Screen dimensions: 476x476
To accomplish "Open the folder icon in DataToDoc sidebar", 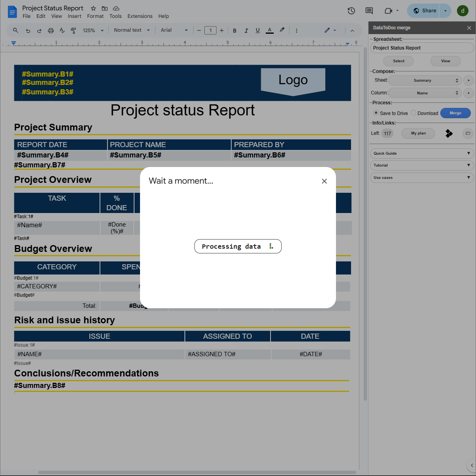I will pyautogui.click(x=468, y=134).
